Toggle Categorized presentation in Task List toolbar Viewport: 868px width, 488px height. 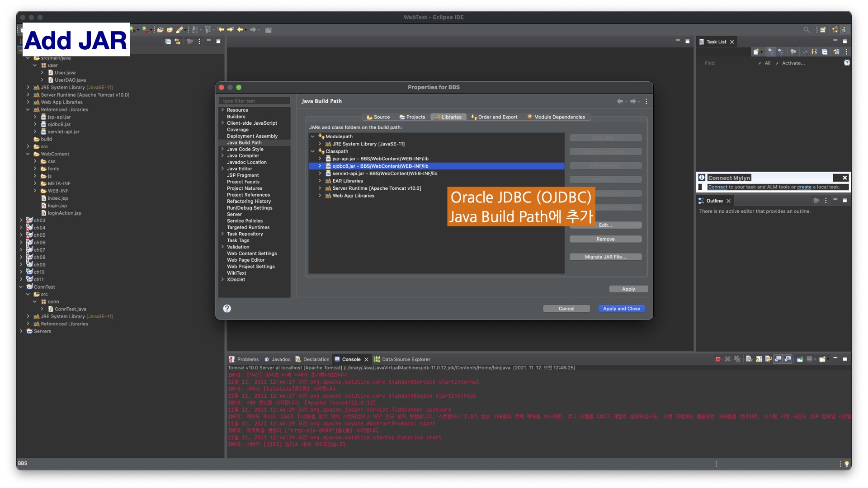click(771, 52)
